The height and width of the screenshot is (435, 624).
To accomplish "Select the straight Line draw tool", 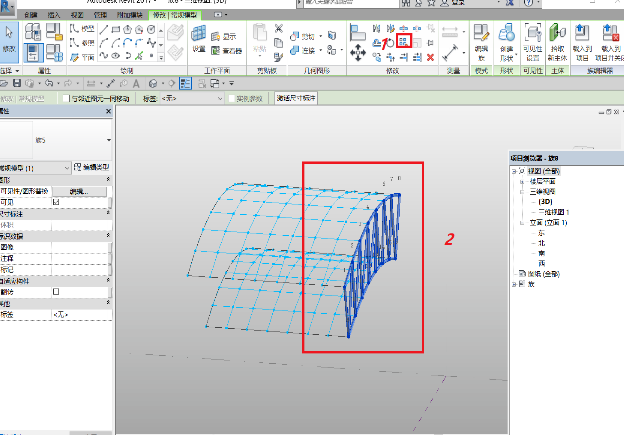I will [104, 29].
